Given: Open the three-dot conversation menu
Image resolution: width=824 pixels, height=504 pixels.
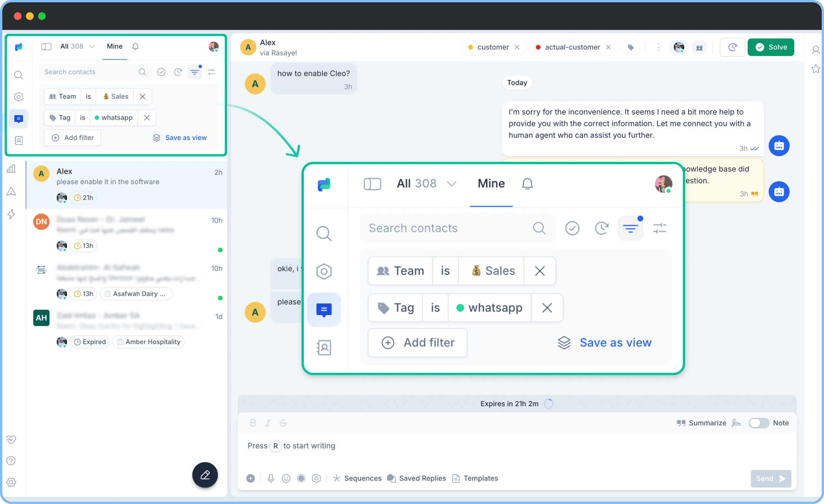Looking at the screenshot, I should 658,47.
